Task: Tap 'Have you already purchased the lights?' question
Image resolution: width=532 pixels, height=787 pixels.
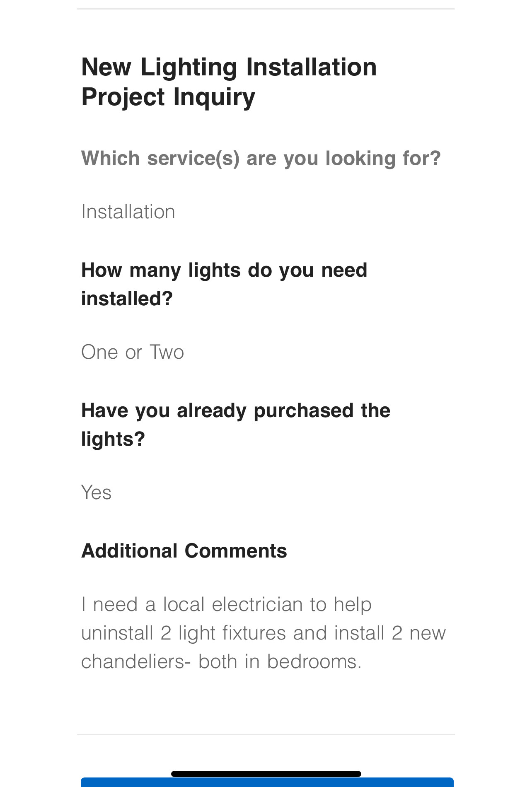Action: click(x=236, y=425)
